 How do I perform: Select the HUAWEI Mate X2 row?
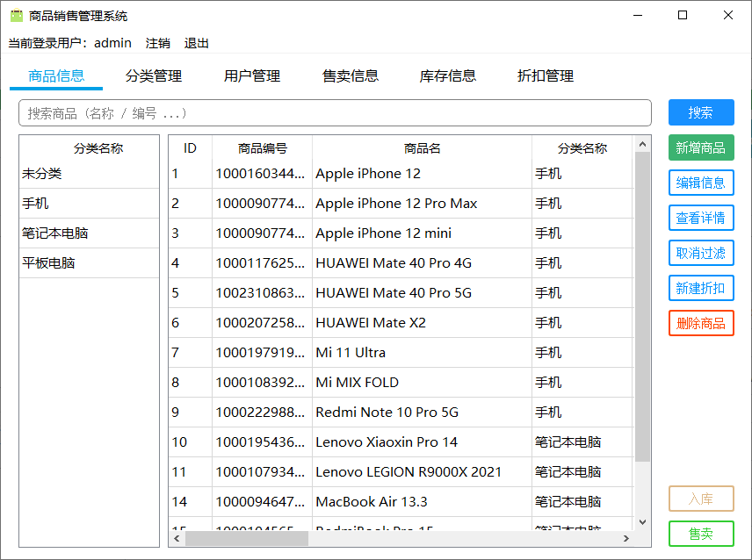point(401,323)
